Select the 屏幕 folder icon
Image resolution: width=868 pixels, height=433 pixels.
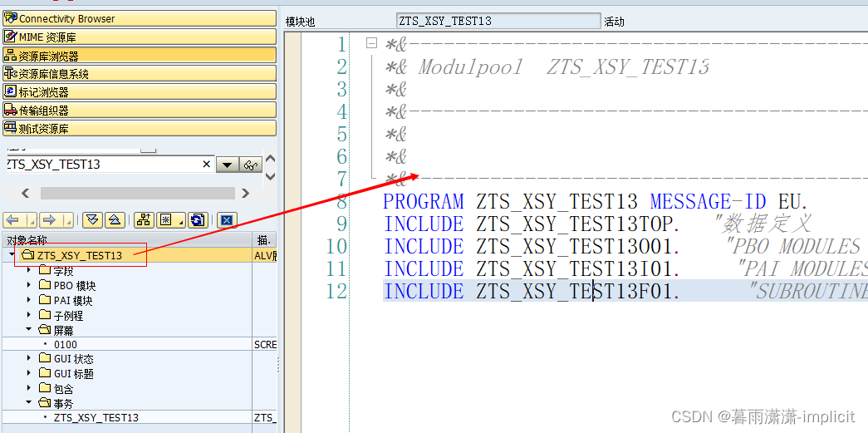(x=44, y=330)
